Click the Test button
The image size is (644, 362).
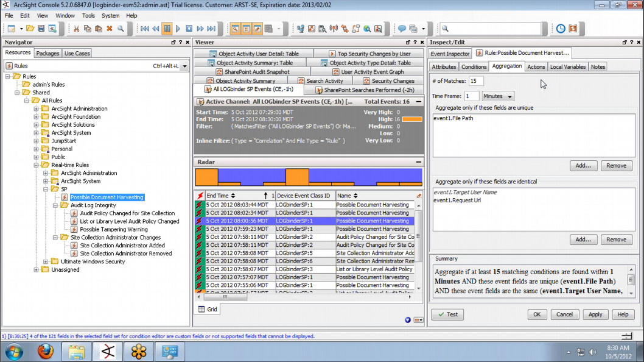(x=447, y=314)
